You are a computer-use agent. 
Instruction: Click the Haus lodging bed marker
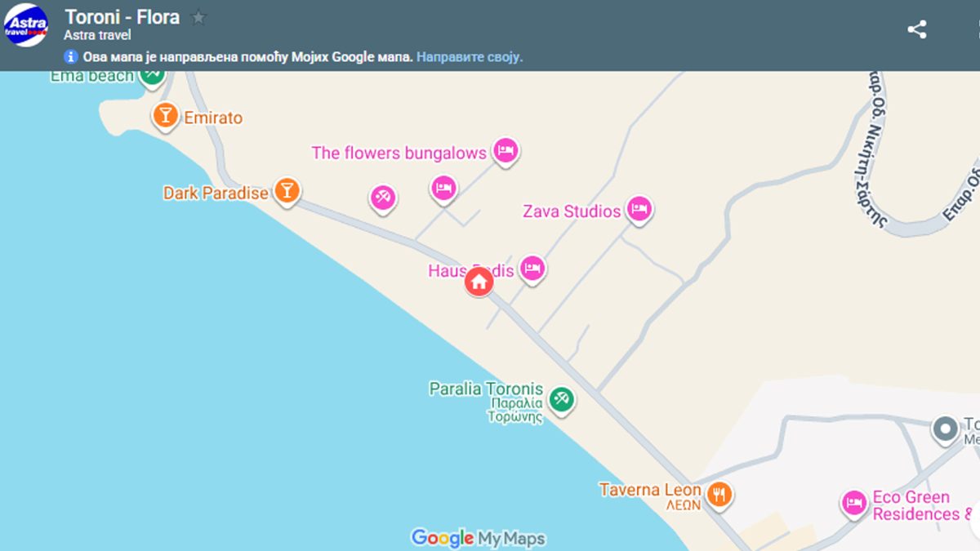tap(532, 267)
